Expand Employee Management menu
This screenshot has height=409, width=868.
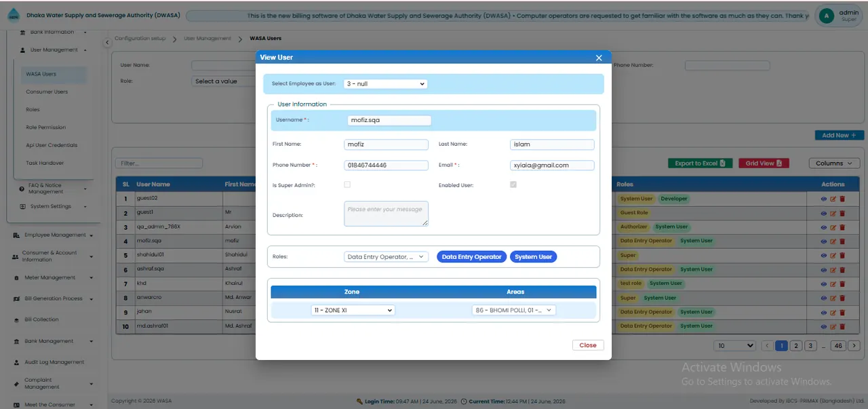point(54,235)
